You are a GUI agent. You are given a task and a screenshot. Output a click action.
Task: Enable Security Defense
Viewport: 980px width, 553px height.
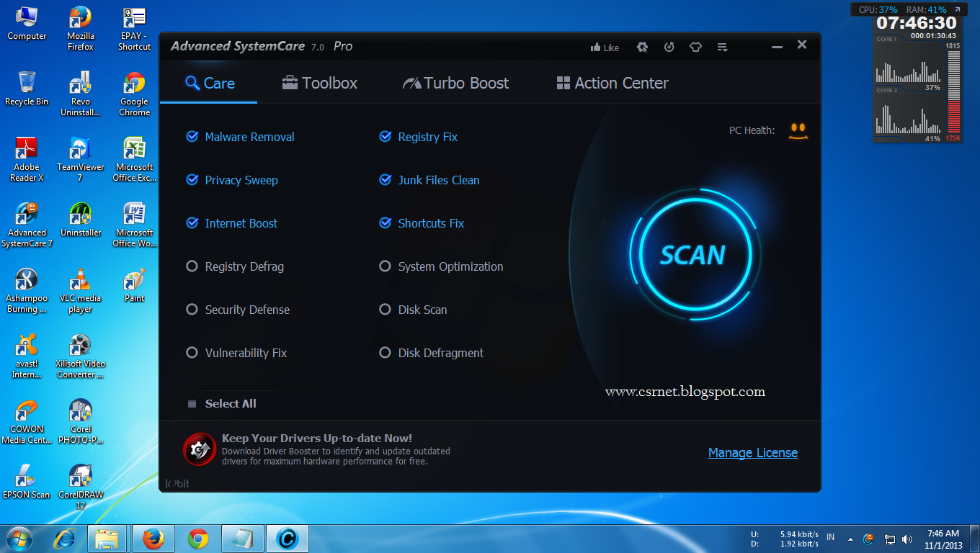click(x=192, y=310)
